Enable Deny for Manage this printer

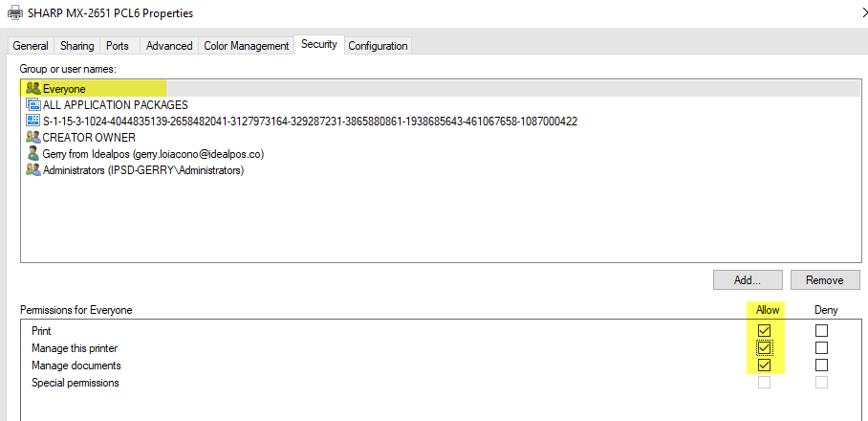point(821,348)
